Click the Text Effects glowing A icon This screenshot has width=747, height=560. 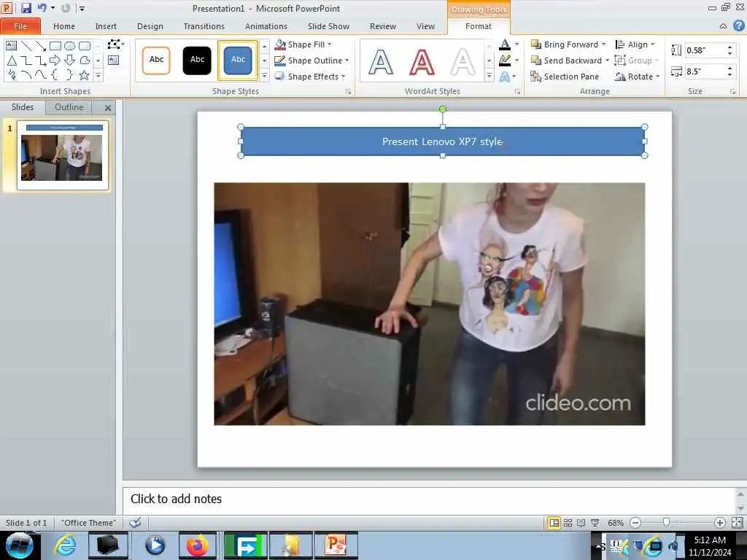pos(505,77)
